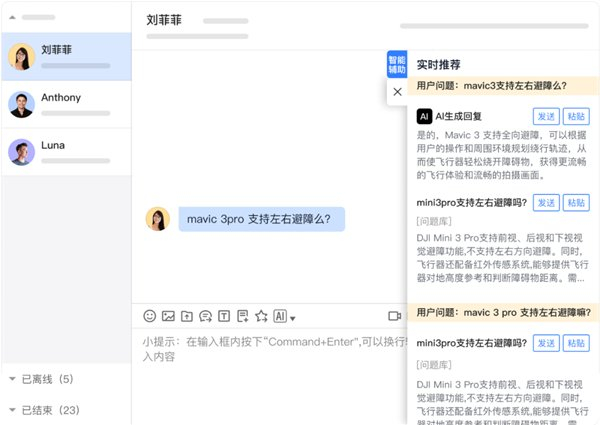Image resolution: width=600 pixels, height=425 pixels.
Task: Open Anthony's conversation
Action: tap(67, 104)
